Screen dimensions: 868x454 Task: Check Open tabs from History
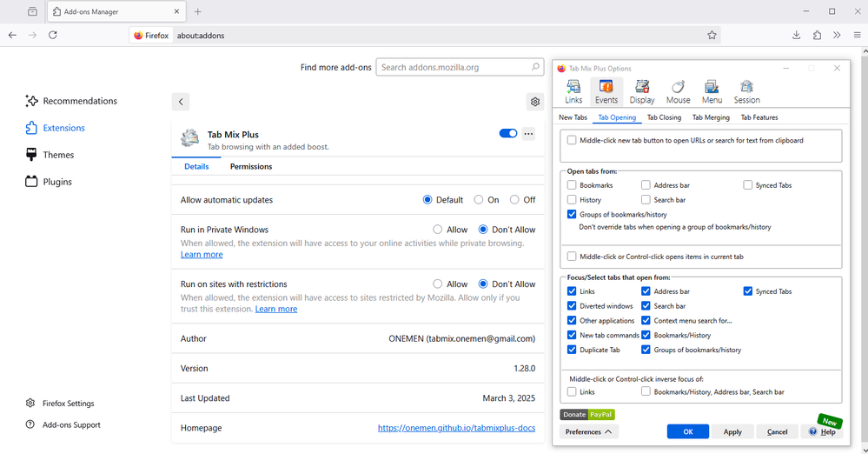[572, 199]
